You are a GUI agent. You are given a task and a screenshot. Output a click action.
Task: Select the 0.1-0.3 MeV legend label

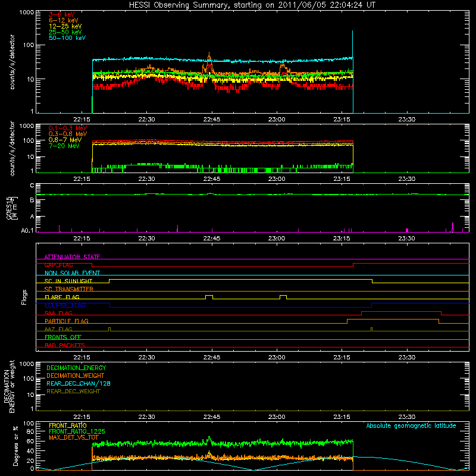coord(68,128)
